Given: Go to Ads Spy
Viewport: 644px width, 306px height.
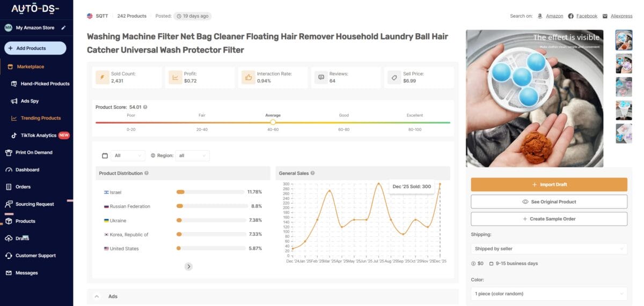Looking at the screenshot, I should [x=30, y=101].
